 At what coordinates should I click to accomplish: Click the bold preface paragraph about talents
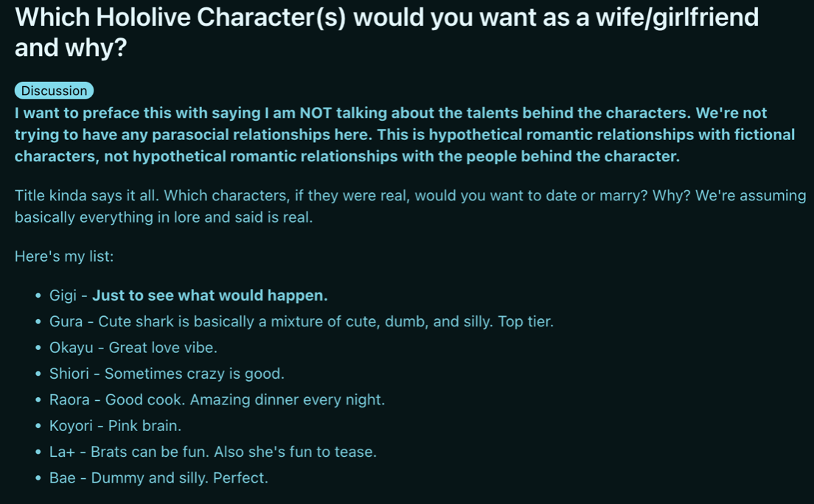tap(404, 134)
